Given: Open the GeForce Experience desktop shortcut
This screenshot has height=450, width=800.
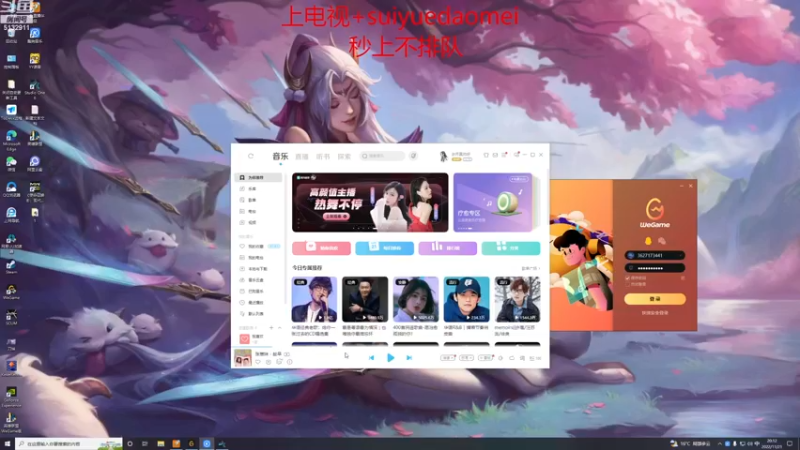Looking at the screenshot, I should pos(11,396).
